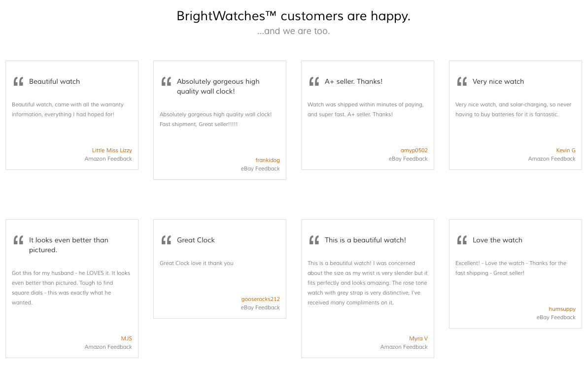Click 'eBay Feedback' under humsuppy
Screen dimensions: 588x367
556,318
